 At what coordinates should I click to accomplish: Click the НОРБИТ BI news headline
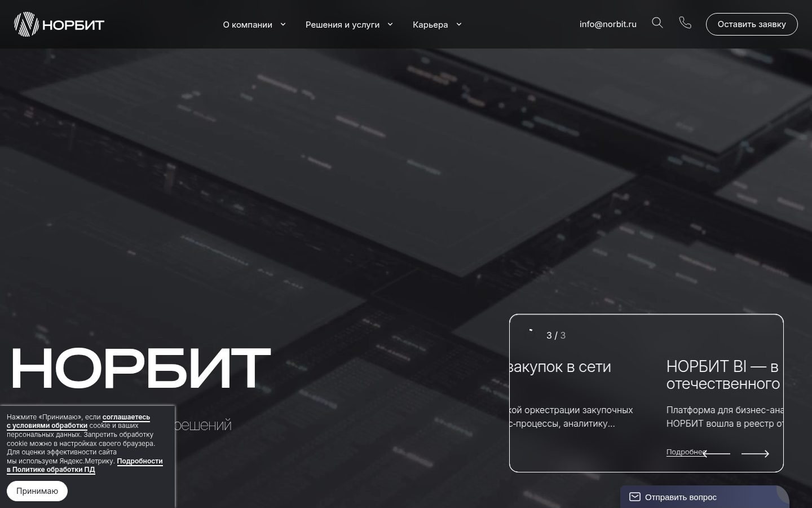[725, 375]
